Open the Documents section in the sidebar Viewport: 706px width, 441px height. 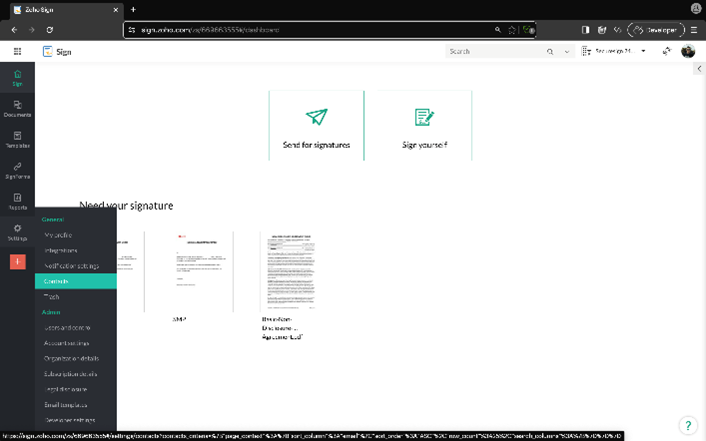click(x=17, y=109)
